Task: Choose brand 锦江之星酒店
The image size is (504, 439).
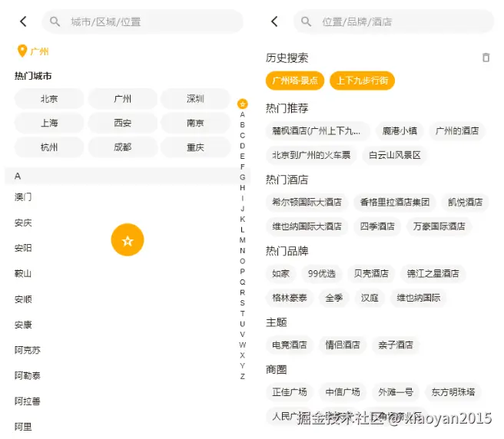Action: point(433,274)
